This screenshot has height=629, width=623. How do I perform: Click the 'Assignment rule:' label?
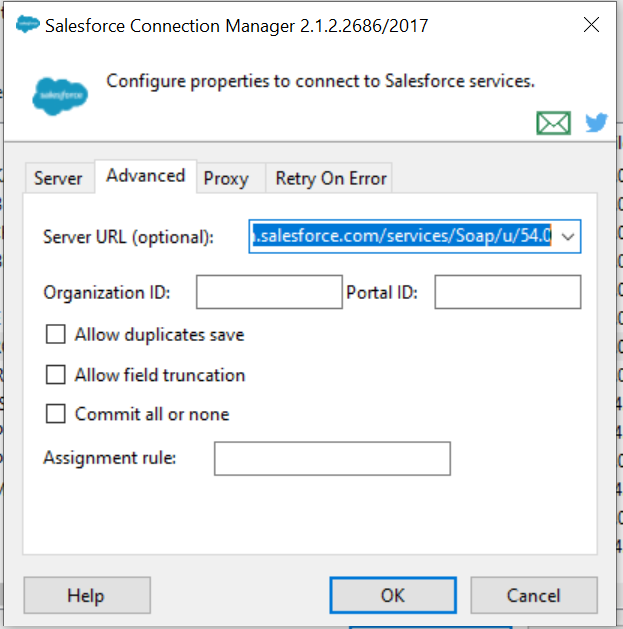110,458
